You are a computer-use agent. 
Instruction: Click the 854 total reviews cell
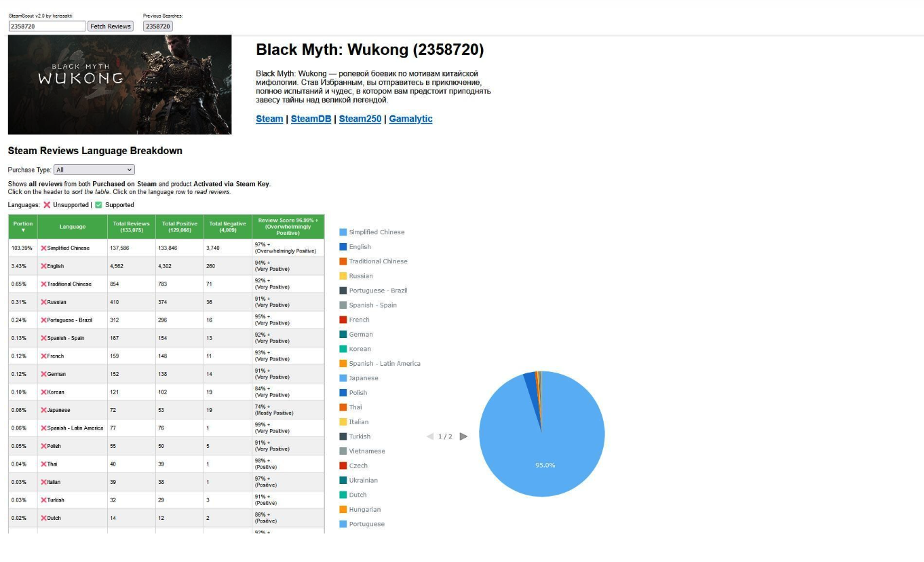132,284
